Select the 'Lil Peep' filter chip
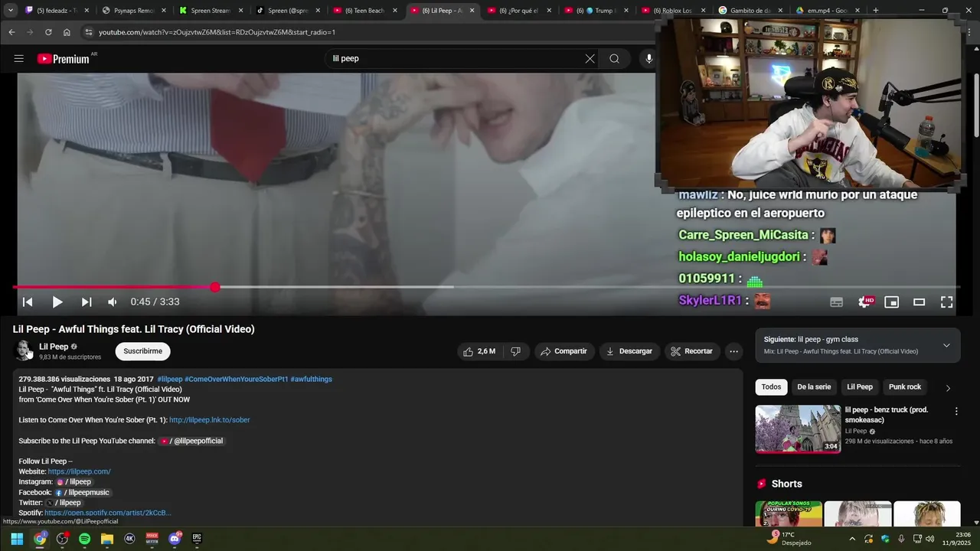This screenshot has width=980, height=551. [x=859, y=387]
